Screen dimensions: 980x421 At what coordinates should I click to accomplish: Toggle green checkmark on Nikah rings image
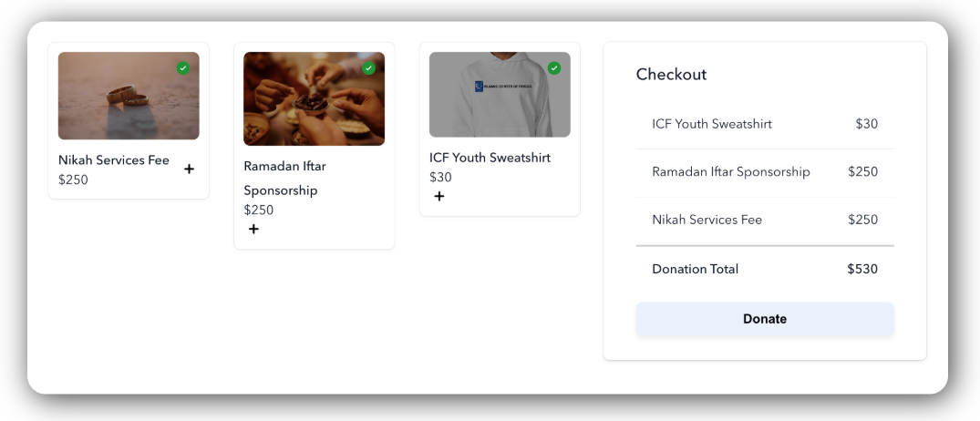coord(183,68)
